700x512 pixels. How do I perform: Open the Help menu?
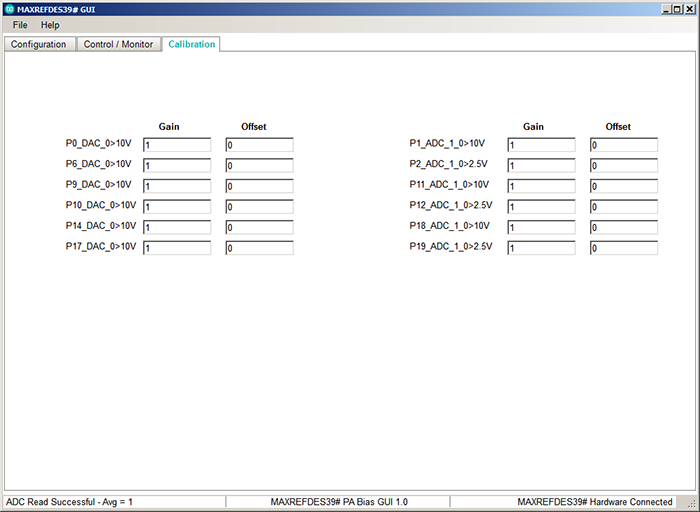50,25
